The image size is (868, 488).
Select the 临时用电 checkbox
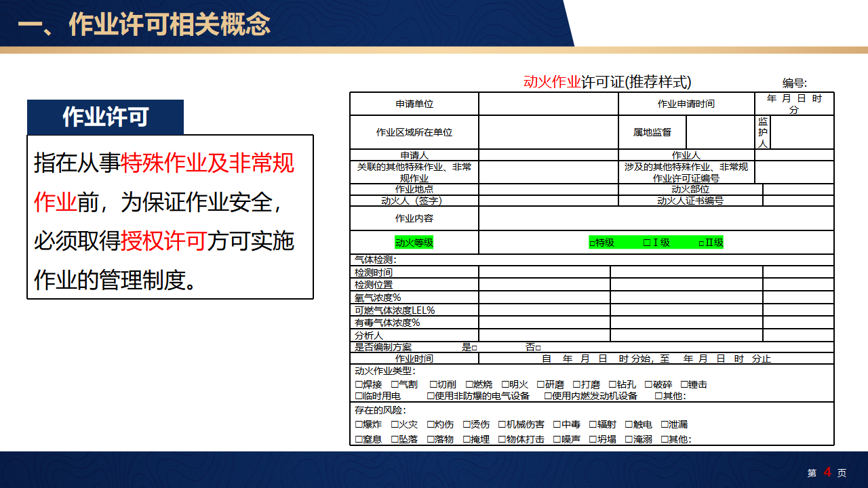[359, 396]
